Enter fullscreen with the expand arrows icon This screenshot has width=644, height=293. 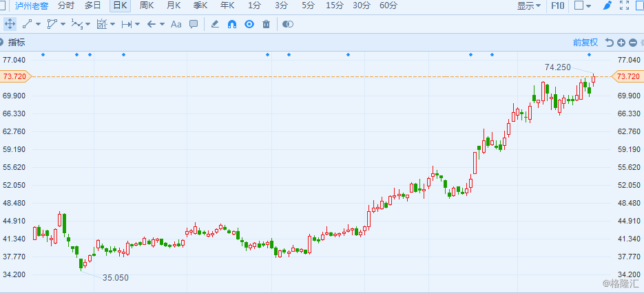click(624, 6)
